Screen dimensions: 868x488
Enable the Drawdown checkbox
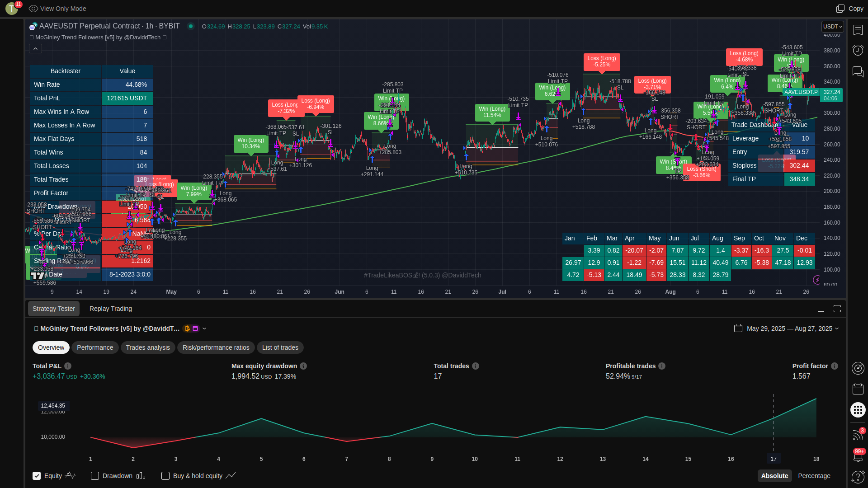(95, 476)
